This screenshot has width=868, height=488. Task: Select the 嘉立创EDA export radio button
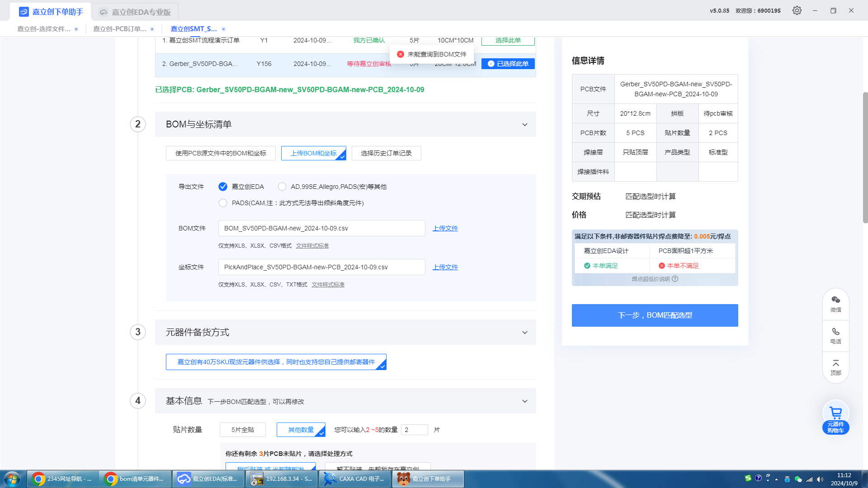coord(223,187)
